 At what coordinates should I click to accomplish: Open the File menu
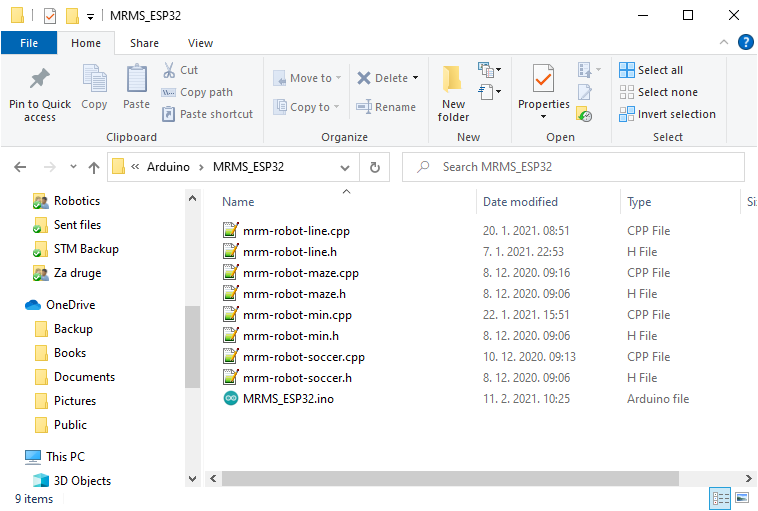(28, 43)
